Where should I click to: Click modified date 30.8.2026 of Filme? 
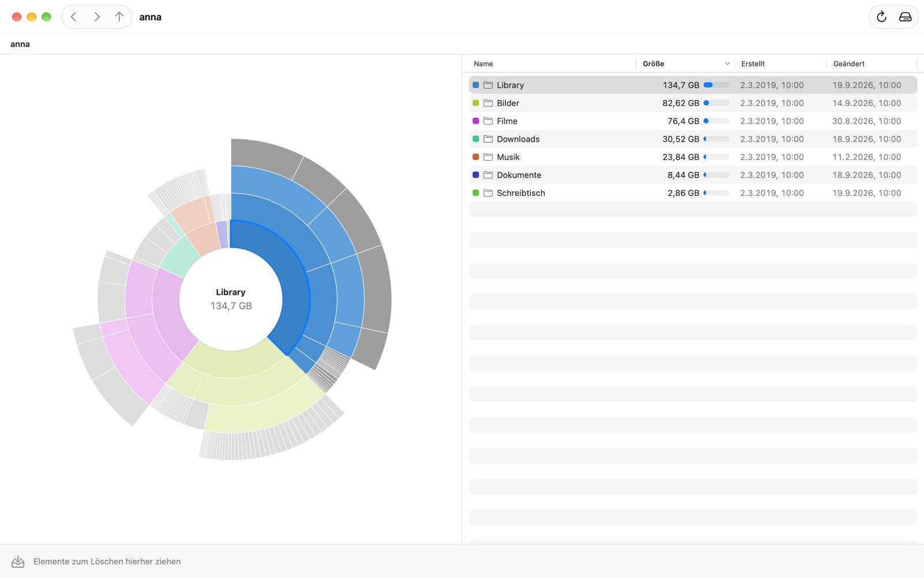(x=866, y=121)
